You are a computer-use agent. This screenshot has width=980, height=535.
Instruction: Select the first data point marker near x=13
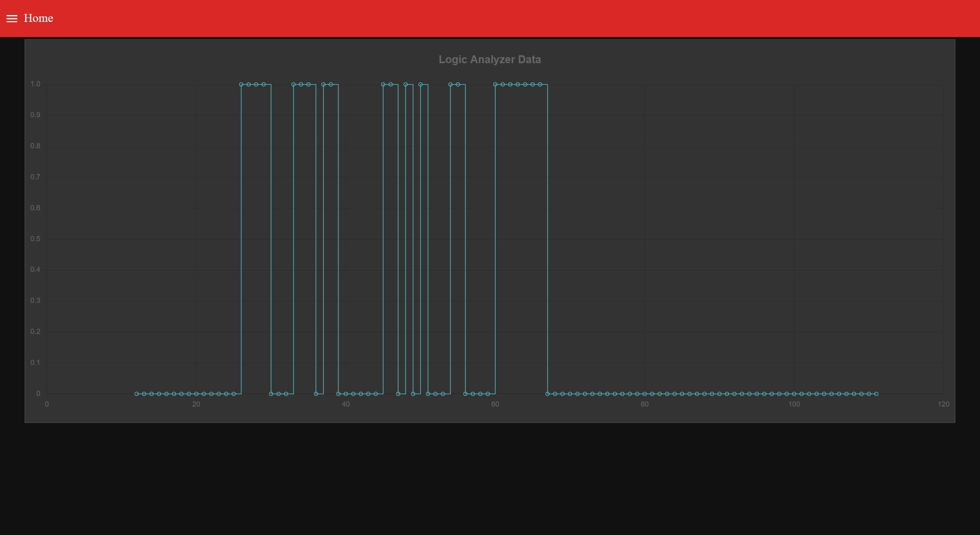(x=136, y=393)
